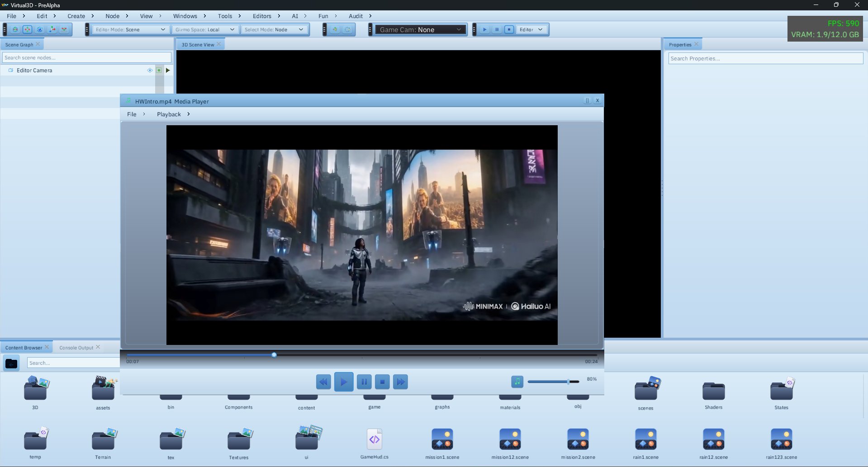
Task: Rewind the media player video
Action: (323, 382)
